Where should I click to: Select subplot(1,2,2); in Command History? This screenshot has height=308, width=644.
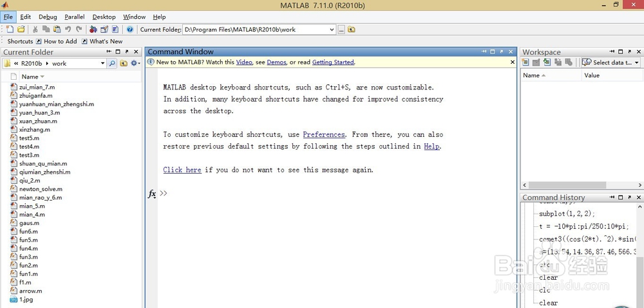567,213
